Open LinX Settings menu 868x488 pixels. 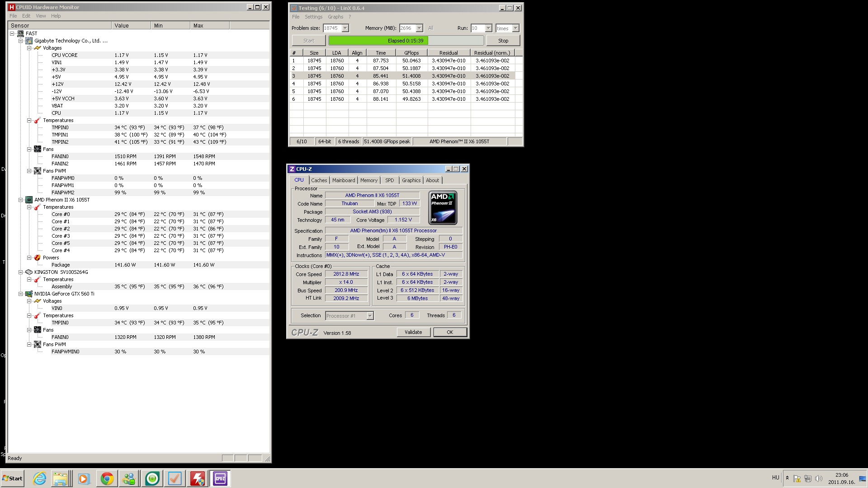313,17
